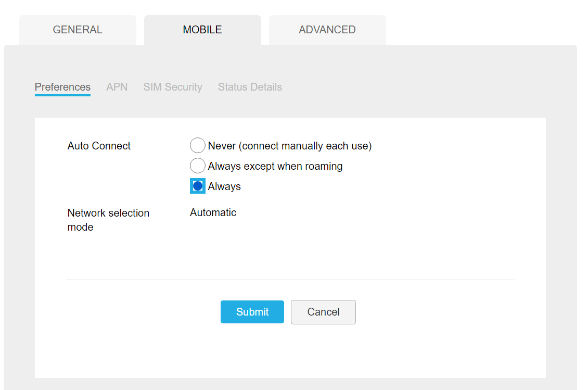Select the MOBILE tab
The width and height of the screenshot is (588, 390).
(202, 30)
